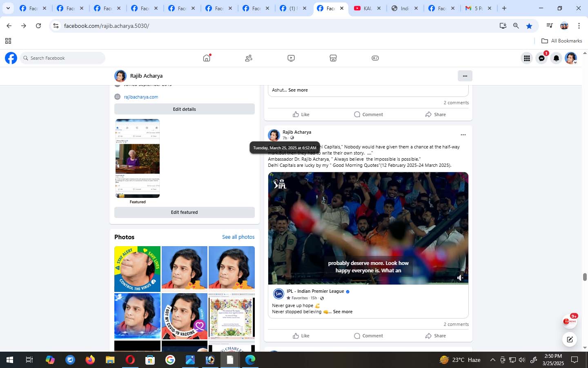Open File Explorer from taskbar
The image size is (588, 368).
point(110,360)
